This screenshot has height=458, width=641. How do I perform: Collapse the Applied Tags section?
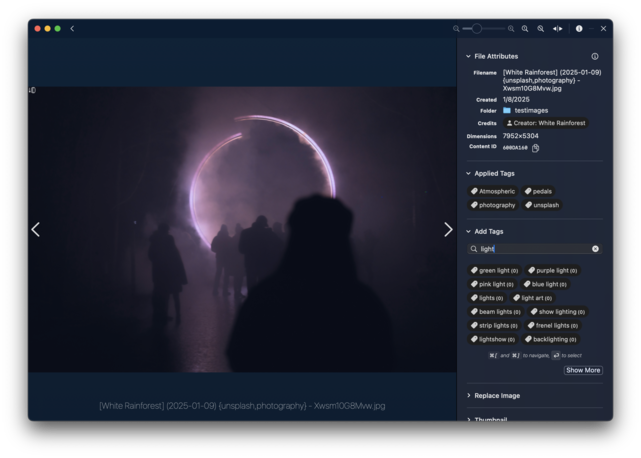tap(468, 173)
